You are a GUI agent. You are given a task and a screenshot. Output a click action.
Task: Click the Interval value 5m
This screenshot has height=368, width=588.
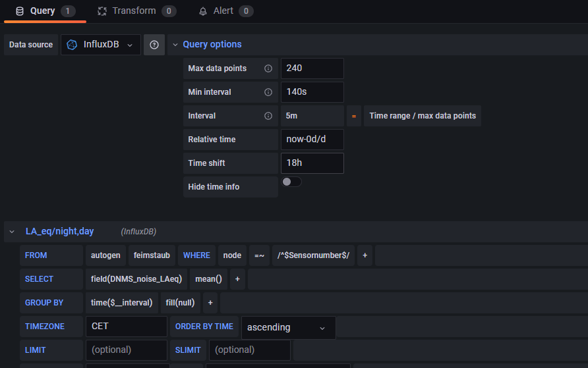coord(312,116)
